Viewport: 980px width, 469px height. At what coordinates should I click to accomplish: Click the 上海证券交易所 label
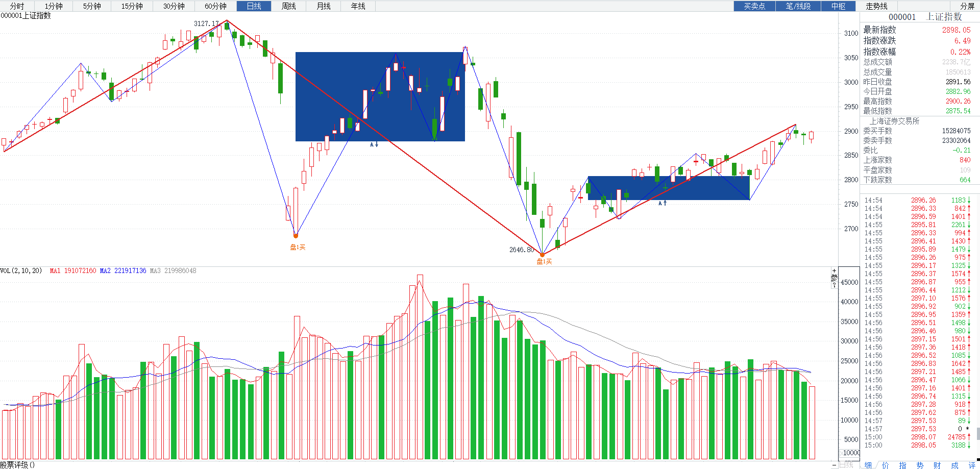coord(894,121)
